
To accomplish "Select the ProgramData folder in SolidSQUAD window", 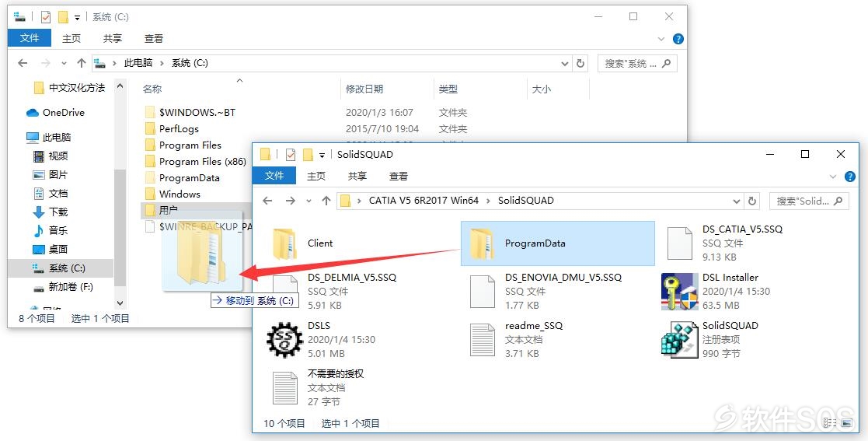I will 557,243.
